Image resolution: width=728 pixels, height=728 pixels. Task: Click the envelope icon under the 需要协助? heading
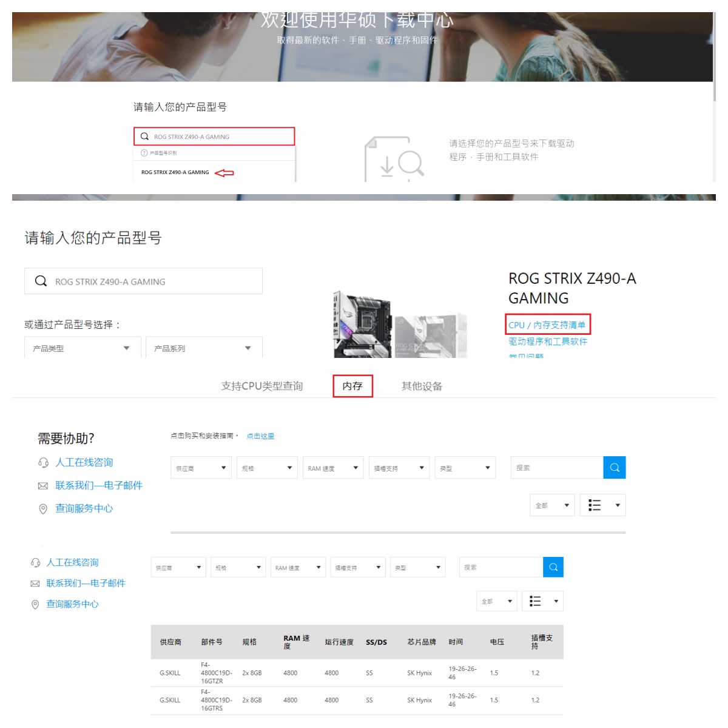[43, 486]
